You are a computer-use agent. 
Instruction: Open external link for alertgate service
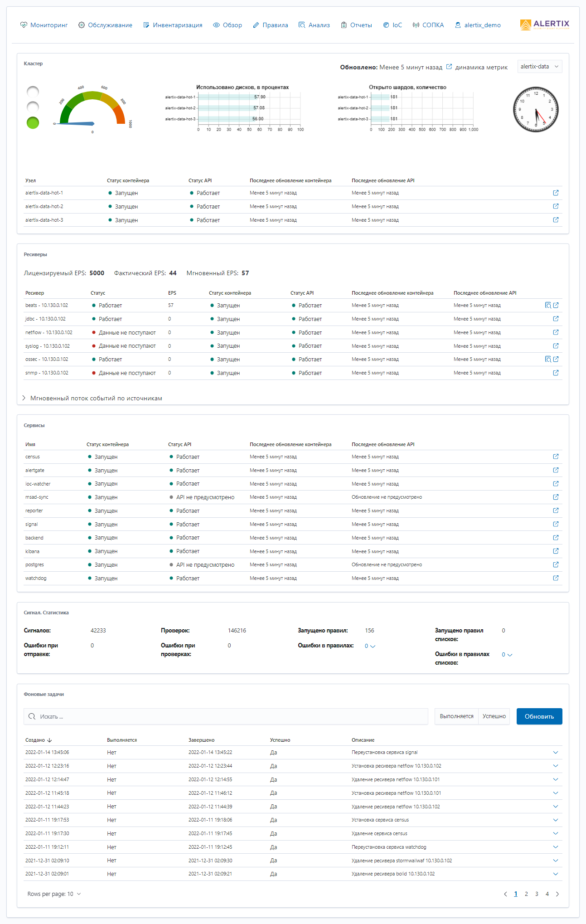(556, 470)
